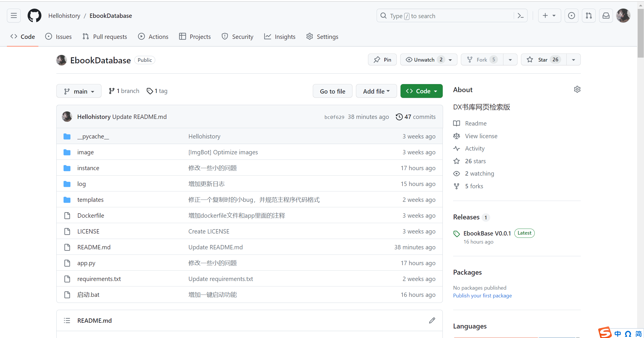Open the user profile avatar menu
644x338 pixels.
pyautogui.click(x=623, y=16)
